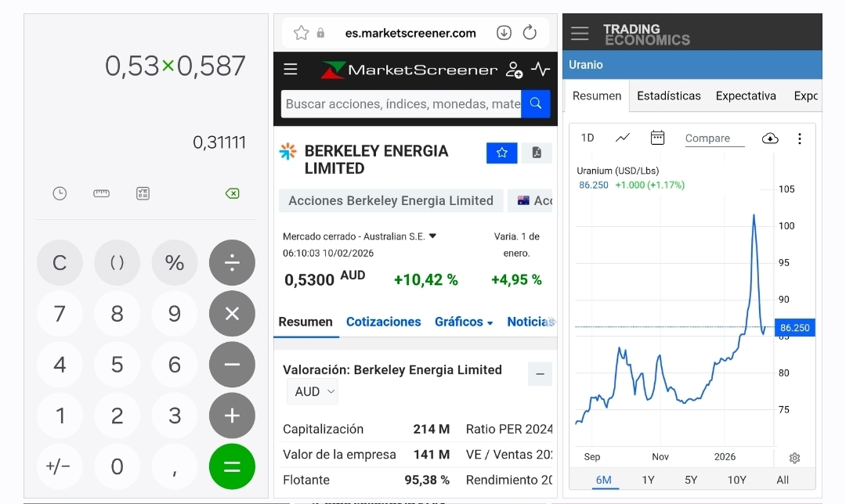Image resolution: width=846 pixels, height=504 pixels.
Task: Tap the backspace delete icon
Action: click(x=232, y=193)
